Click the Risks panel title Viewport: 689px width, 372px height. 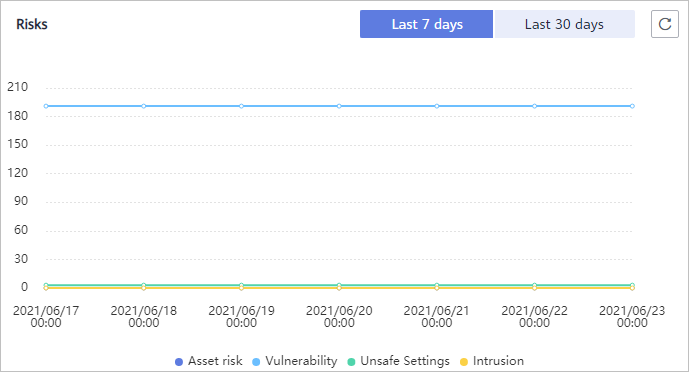(x=32, y=24)
